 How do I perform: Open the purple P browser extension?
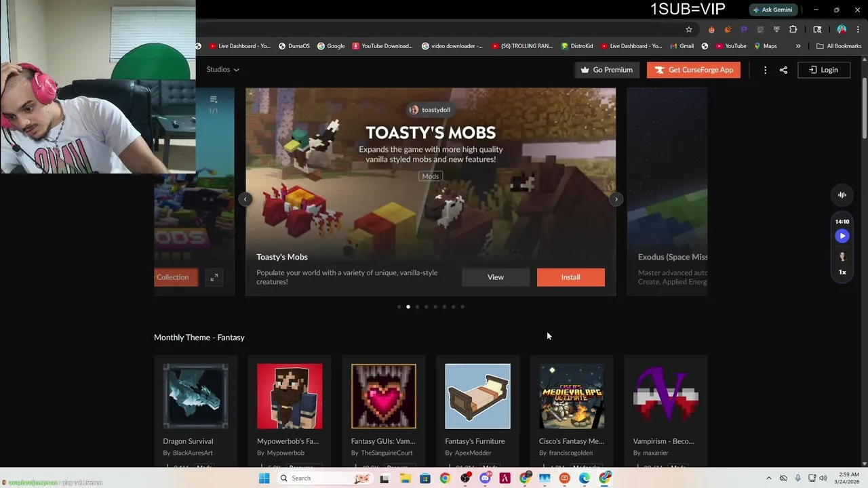(744, 29)
